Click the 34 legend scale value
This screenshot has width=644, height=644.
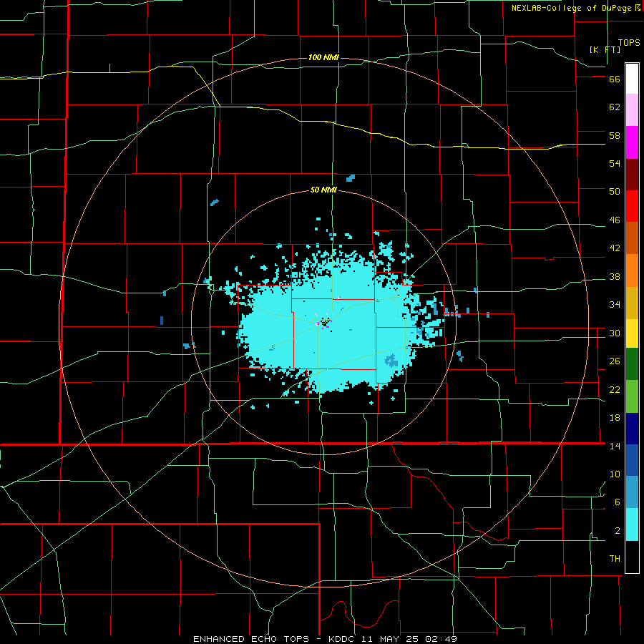615,305
